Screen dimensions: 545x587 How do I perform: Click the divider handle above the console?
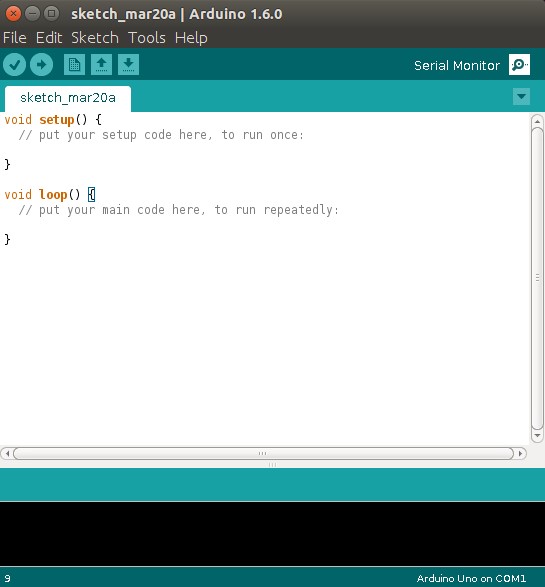[x=272, y=465]
